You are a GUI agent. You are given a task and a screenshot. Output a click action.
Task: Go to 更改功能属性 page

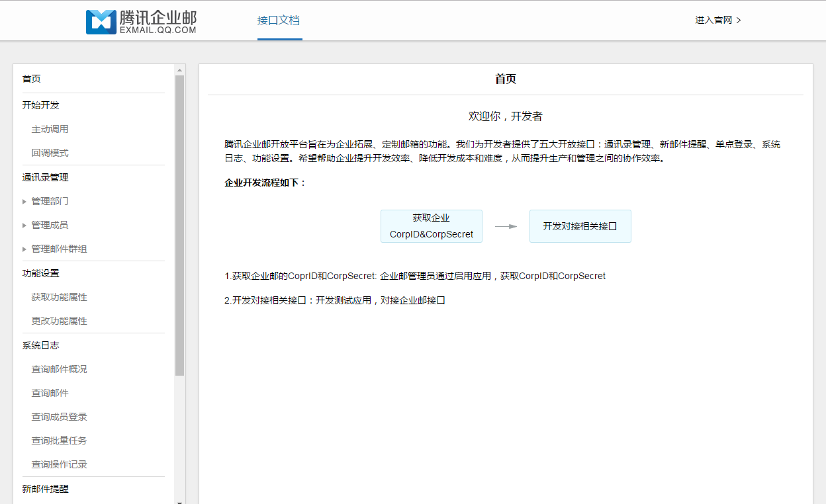coord(59,321)
